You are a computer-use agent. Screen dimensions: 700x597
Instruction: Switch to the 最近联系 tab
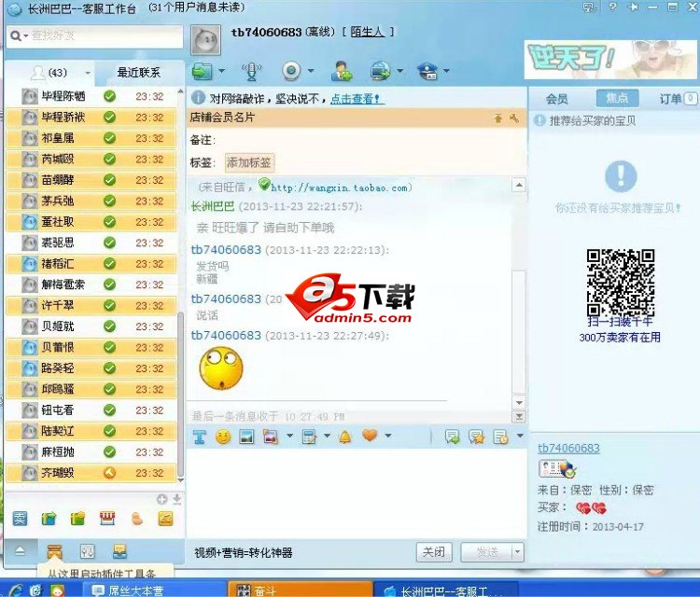pyautogui.click(x=138, y=73)
